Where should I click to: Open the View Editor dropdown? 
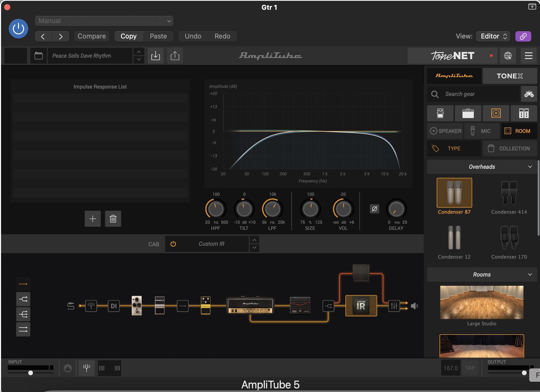[493, 36]
